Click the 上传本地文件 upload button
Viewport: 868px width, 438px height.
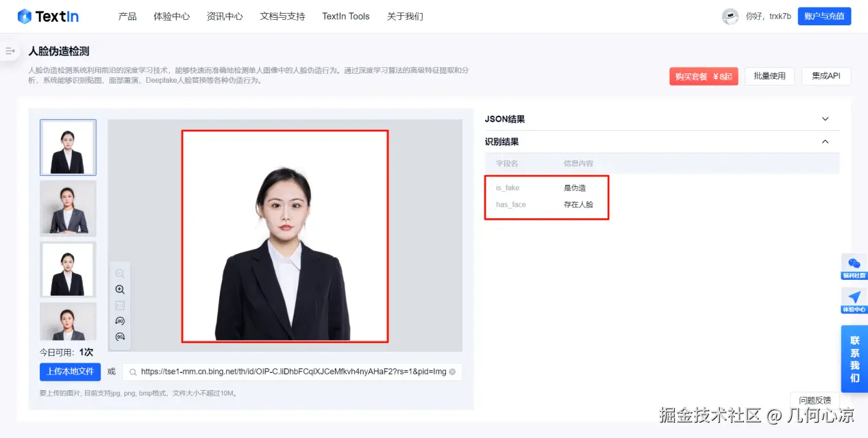[x=70, y=371]
